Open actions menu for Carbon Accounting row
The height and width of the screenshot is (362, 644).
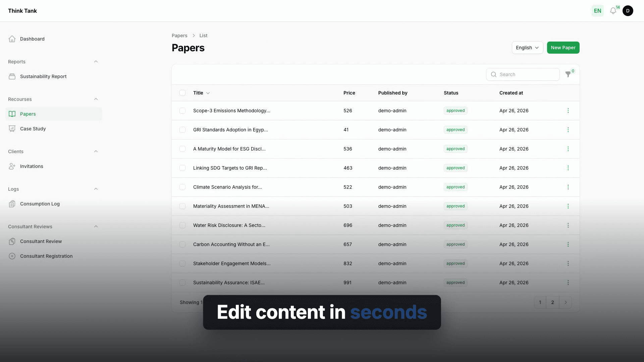pyautogui.click(x=568, y=244)
